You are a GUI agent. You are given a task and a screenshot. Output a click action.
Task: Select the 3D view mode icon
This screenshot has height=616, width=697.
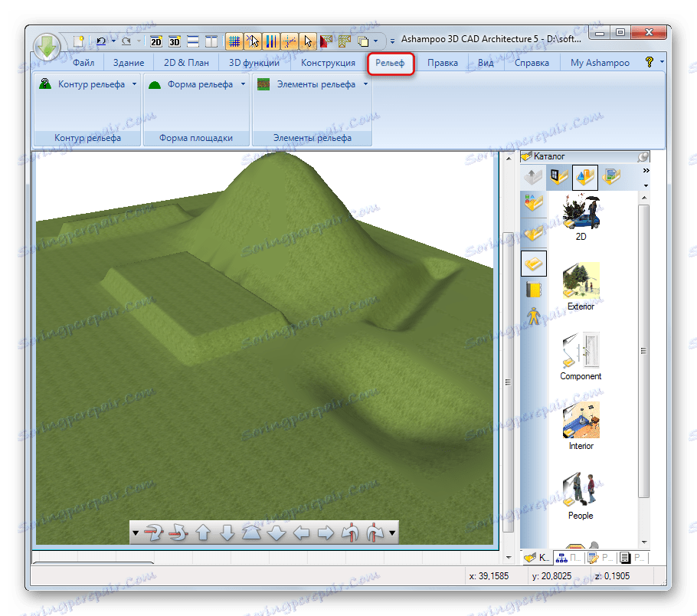175,41
